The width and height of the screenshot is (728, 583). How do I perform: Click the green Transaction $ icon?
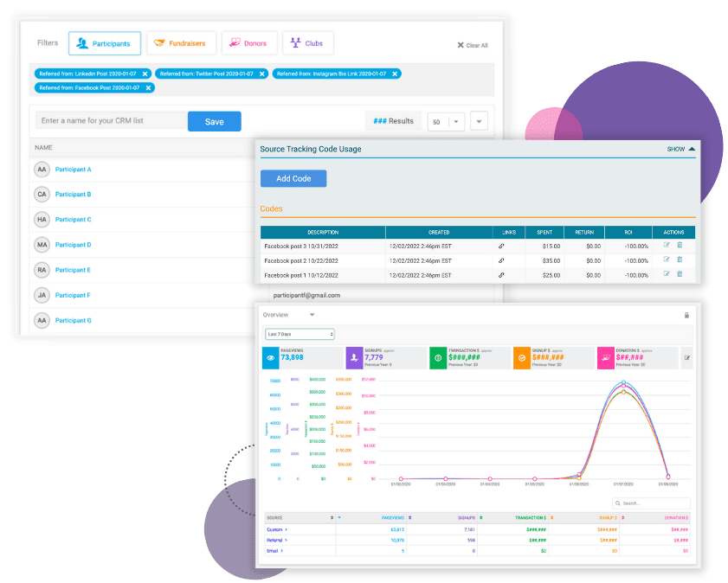[438, 358]
